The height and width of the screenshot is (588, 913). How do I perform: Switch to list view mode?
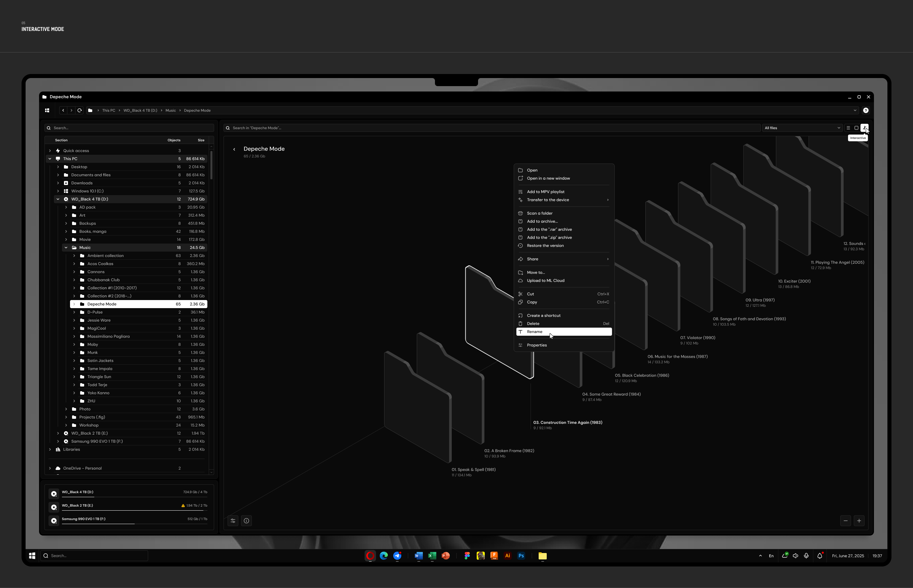point(848,127)
